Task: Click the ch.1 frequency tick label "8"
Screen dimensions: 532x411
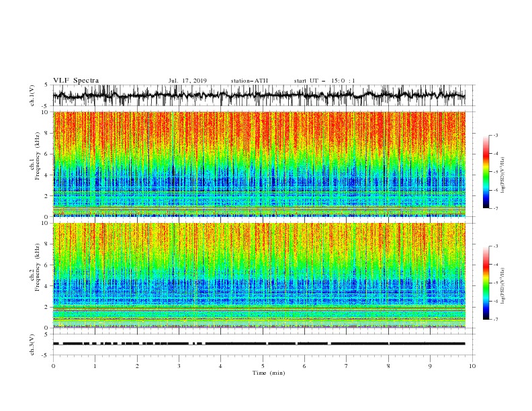Action: tap(46, 133)
